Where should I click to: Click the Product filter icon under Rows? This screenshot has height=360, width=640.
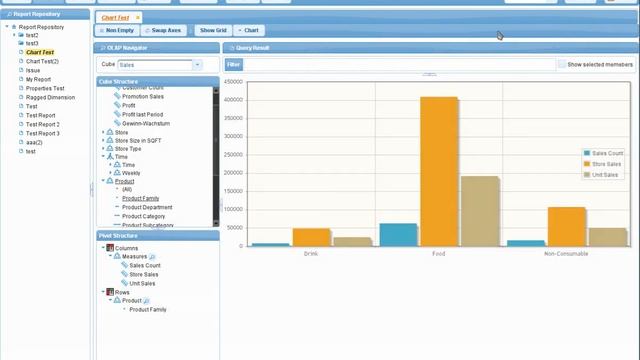pyautogui.click(x=147, y=301)
